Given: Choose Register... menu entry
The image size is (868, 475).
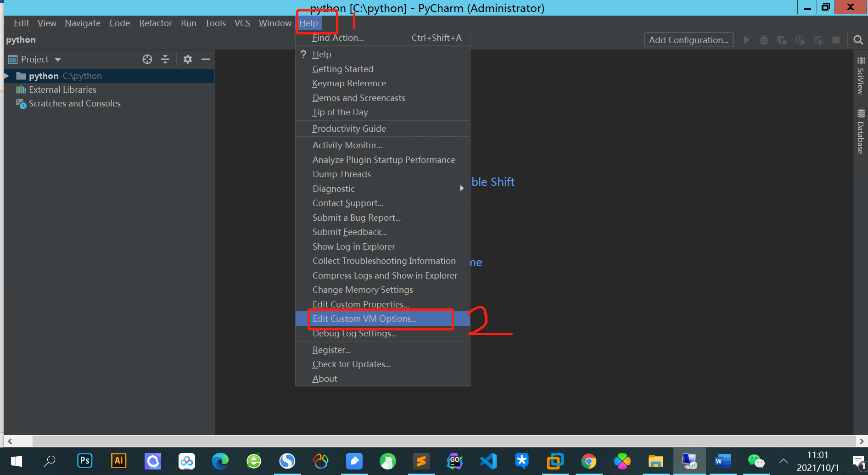Looking at the screenshot, I should click(x=383, y=350).
